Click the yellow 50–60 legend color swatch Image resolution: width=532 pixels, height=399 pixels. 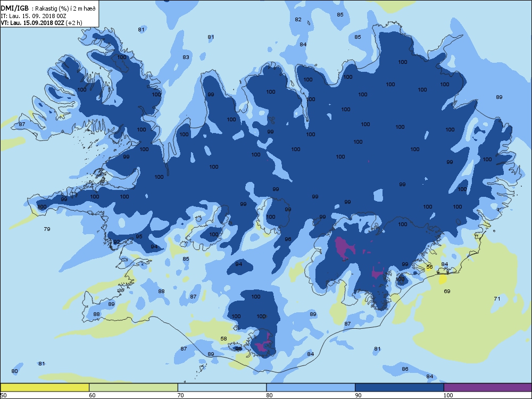point(45,387)
